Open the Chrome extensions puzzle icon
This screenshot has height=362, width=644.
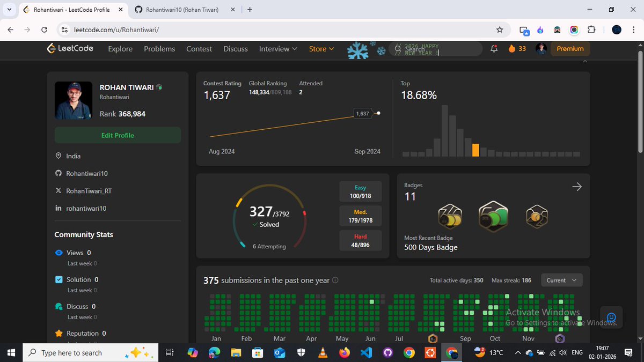(x=592, y=29)
